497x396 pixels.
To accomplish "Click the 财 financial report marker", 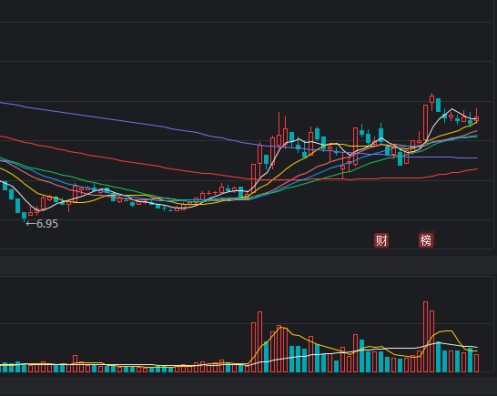I will [381, 240].
